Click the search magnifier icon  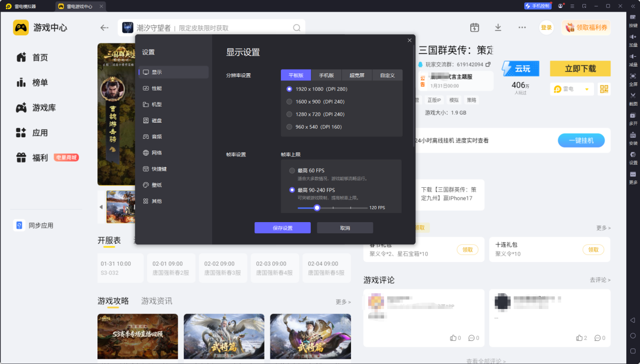(x=297, y=28)
